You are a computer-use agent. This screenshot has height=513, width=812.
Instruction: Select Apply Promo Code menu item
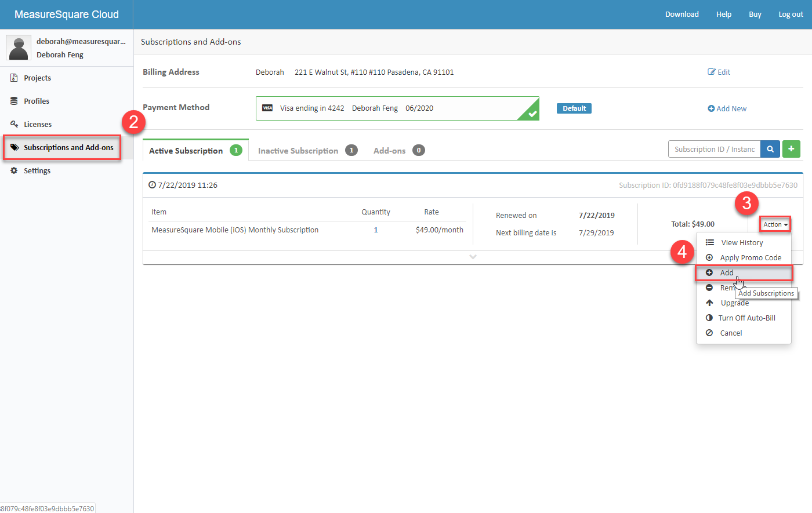coord(744,257)
